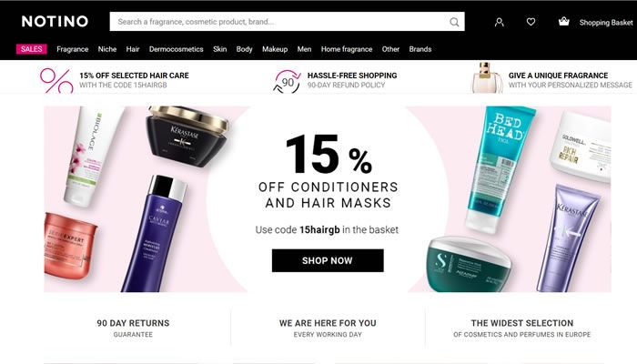Open the user account icon
Viewport: 637px width, 364px height.
coord(500,23)
